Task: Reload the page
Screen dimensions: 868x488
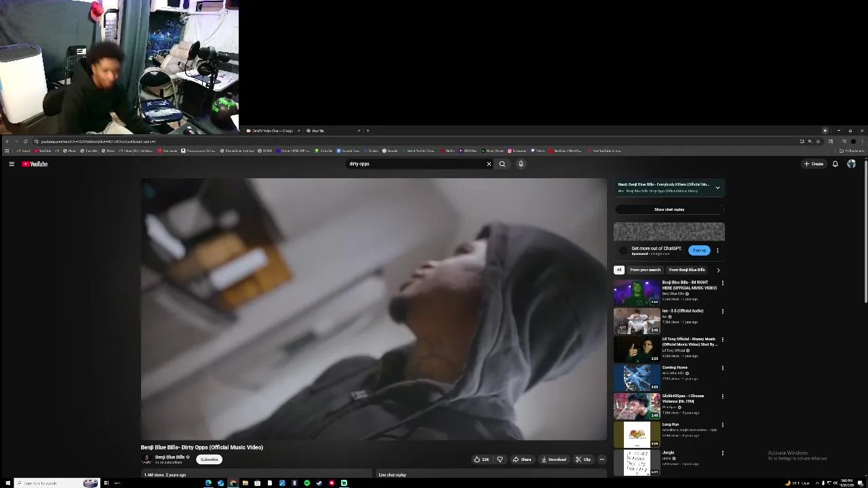Action: (x=26, y=142)
